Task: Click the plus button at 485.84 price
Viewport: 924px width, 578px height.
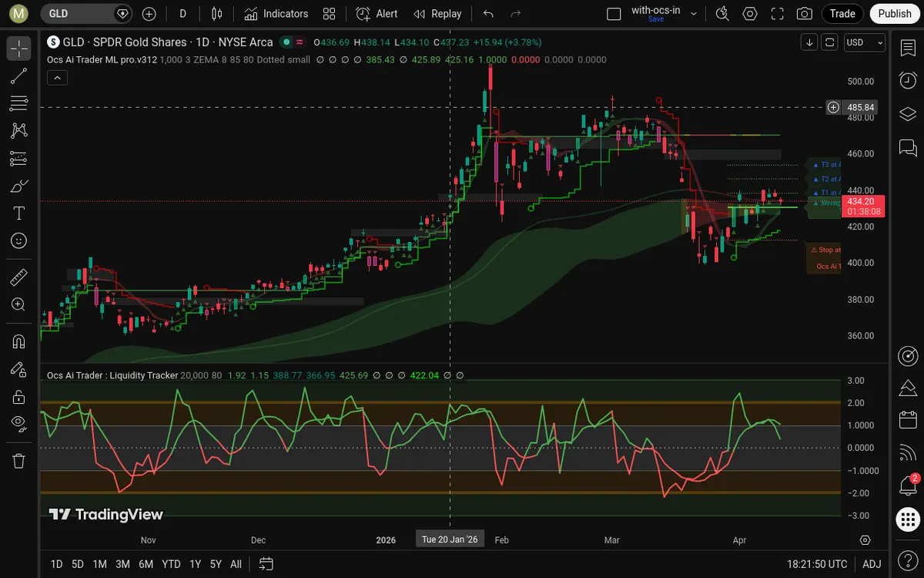Action: [x=833, y=107]
